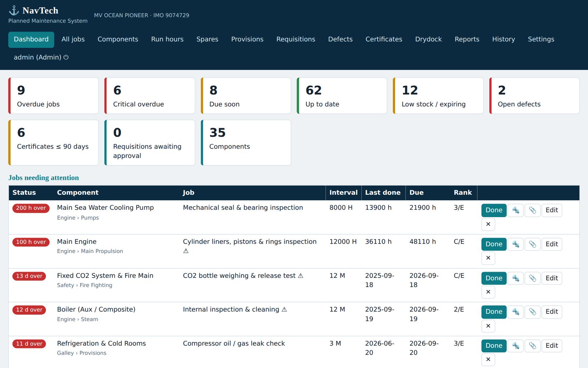
Task: Open paperclip attachments for Boiler internal inspection job
Action: tap(533, 312)
